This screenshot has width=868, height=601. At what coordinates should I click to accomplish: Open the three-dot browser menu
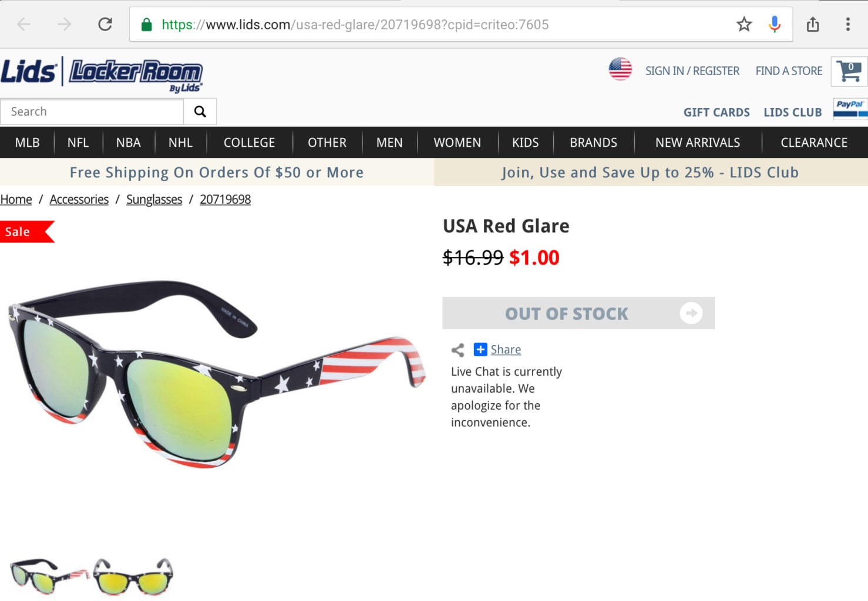(847, 24)
